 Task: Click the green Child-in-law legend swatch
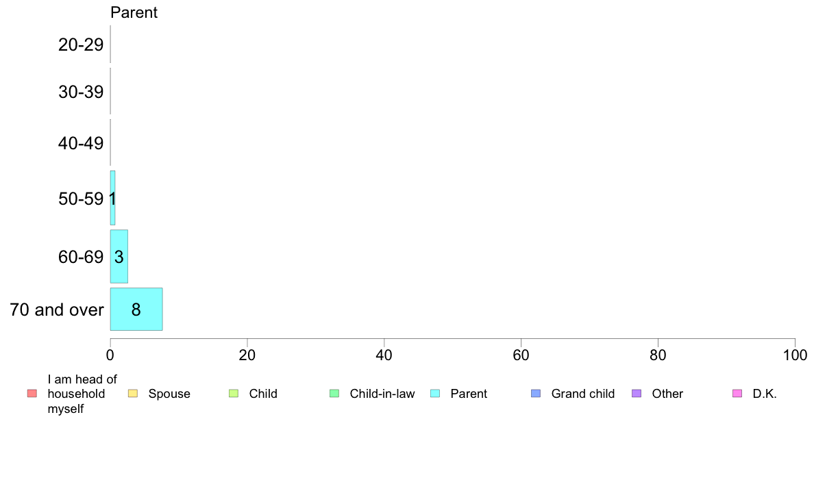pos(334,394)
